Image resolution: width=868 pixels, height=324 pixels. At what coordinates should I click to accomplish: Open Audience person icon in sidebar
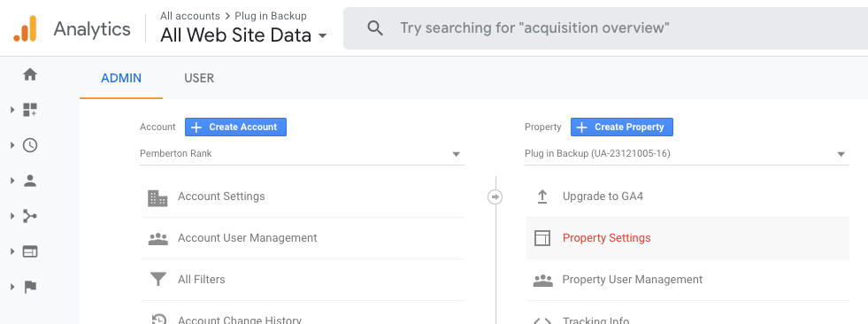30,181
